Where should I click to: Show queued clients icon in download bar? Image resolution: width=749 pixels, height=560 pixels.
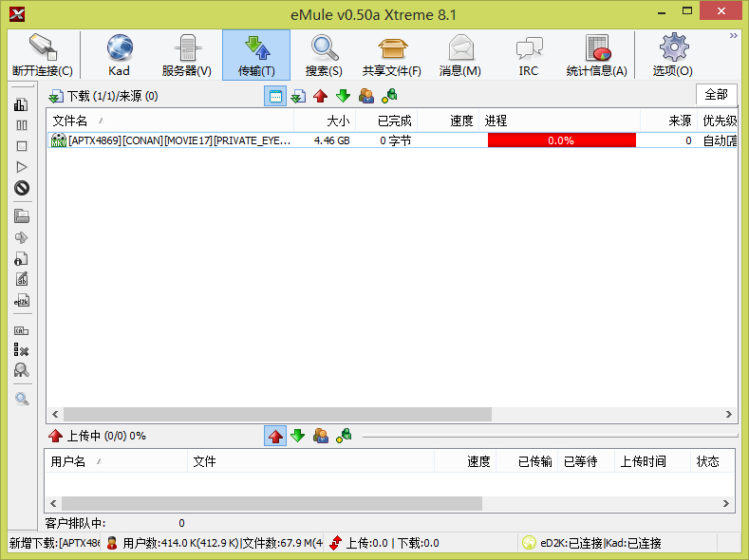pos(366,96)
